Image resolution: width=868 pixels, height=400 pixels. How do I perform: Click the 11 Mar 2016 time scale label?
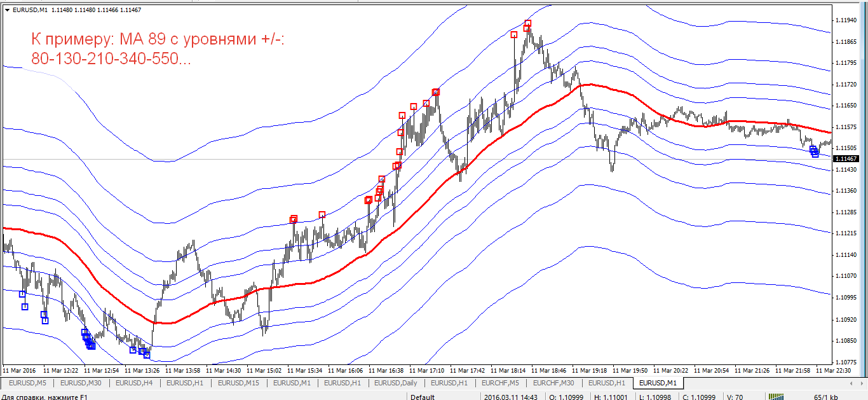[19, 369]
